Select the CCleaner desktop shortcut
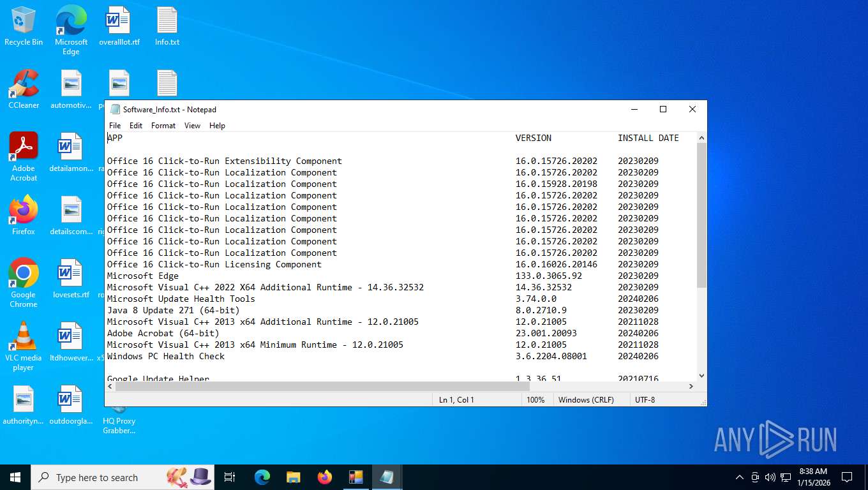The width and height of the screenshot is (868, 490). coord(24,89)
